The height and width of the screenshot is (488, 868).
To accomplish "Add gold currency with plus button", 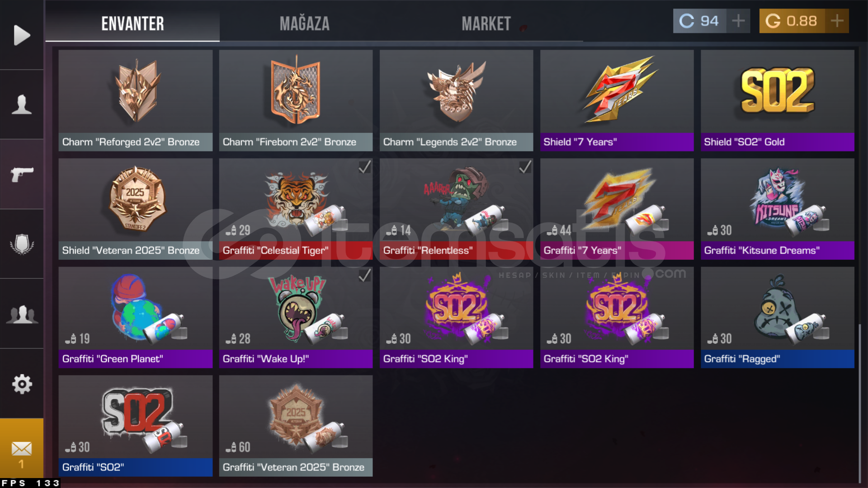I will 837,21.
